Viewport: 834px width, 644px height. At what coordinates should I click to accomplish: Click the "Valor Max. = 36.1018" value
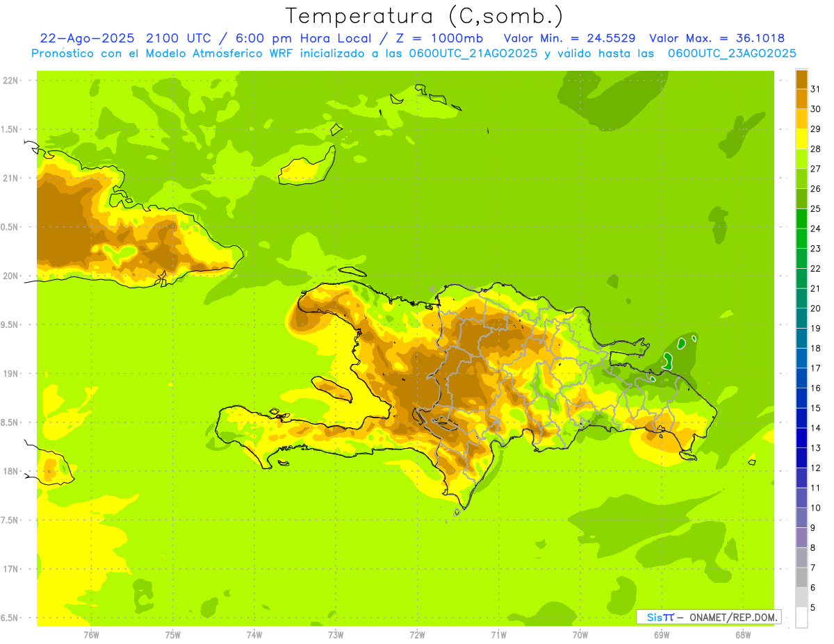[717, 38]
